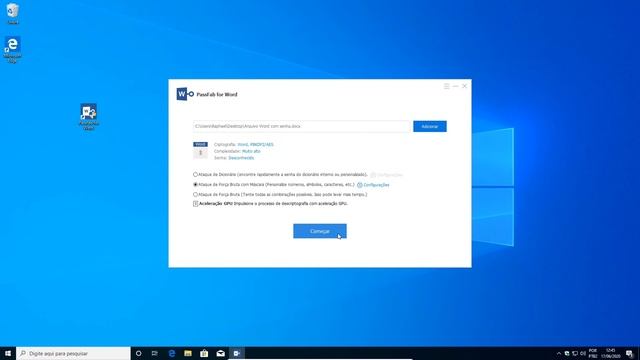Toggle Aceleração GPU checkbox
The height and width of the screenshot is (360, 640).
pos(196,204)
